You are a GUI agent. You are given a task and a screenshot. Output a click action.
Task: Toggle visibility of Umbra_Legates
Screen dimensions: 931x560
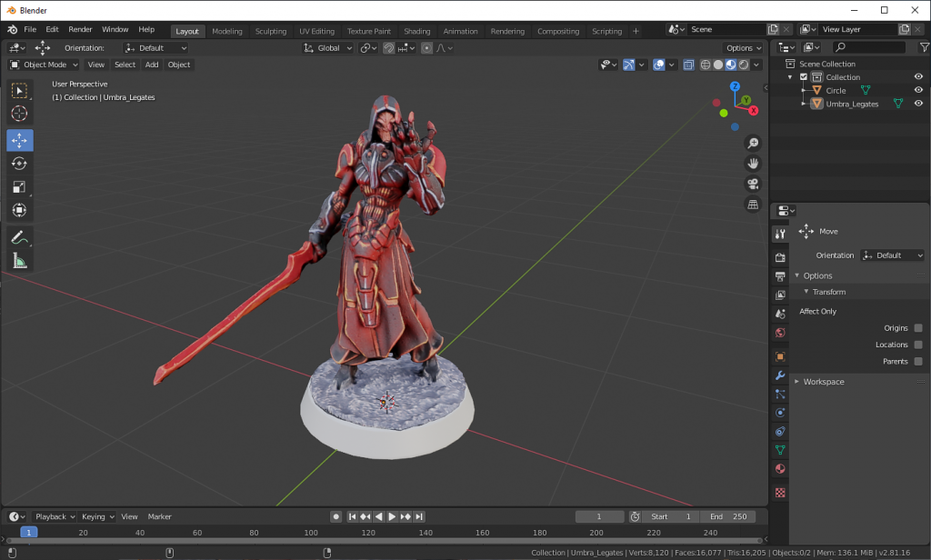[917, 103]
